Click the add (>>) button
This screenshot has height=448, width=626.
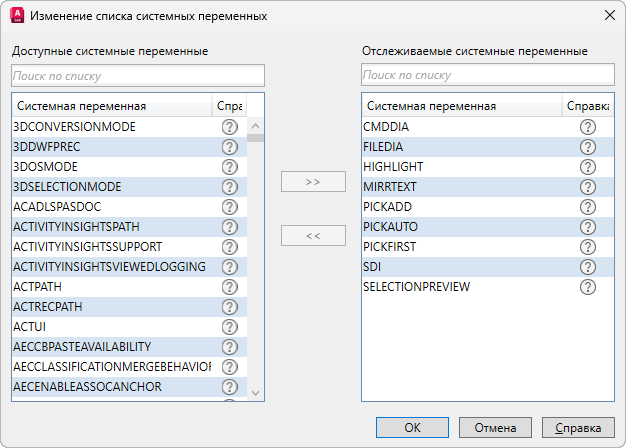313,182
